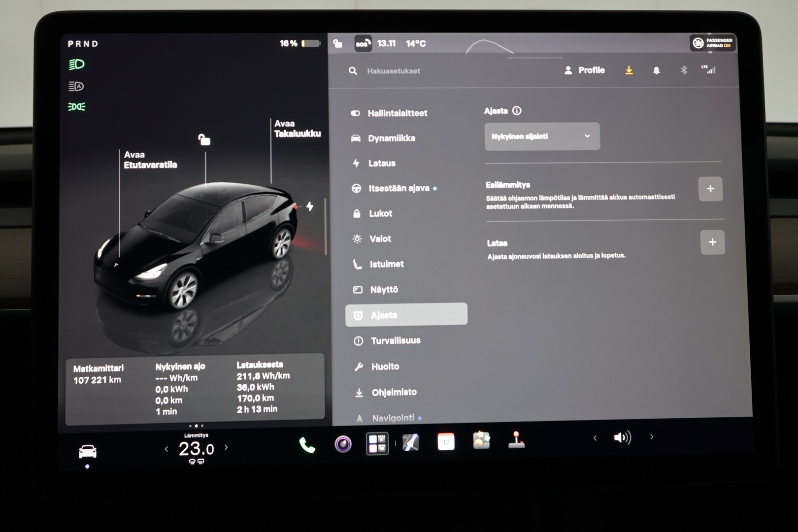Viewport: 798px width, 532px height.
Task: Tap the car controls icon
Action: (x=88, y=451)
